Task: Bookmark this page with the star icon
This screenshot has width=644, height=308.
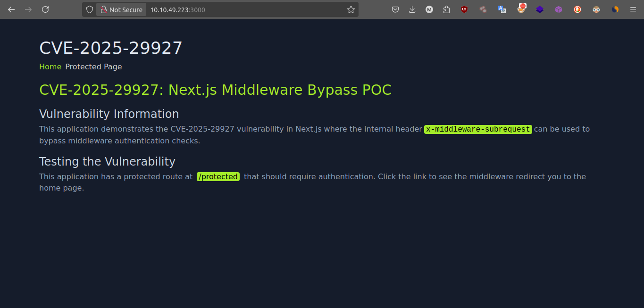Action: tap(351, 9)
